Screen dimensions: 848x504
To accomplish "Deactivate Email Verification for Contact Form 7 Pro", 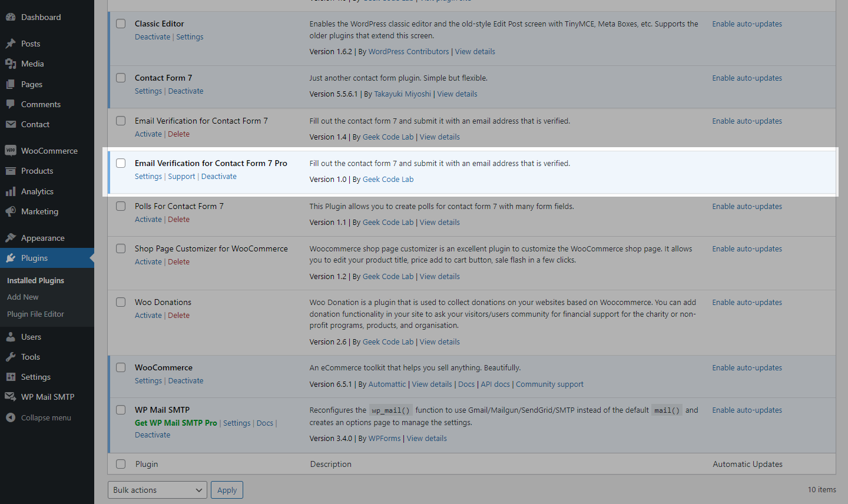I will 219,177.
